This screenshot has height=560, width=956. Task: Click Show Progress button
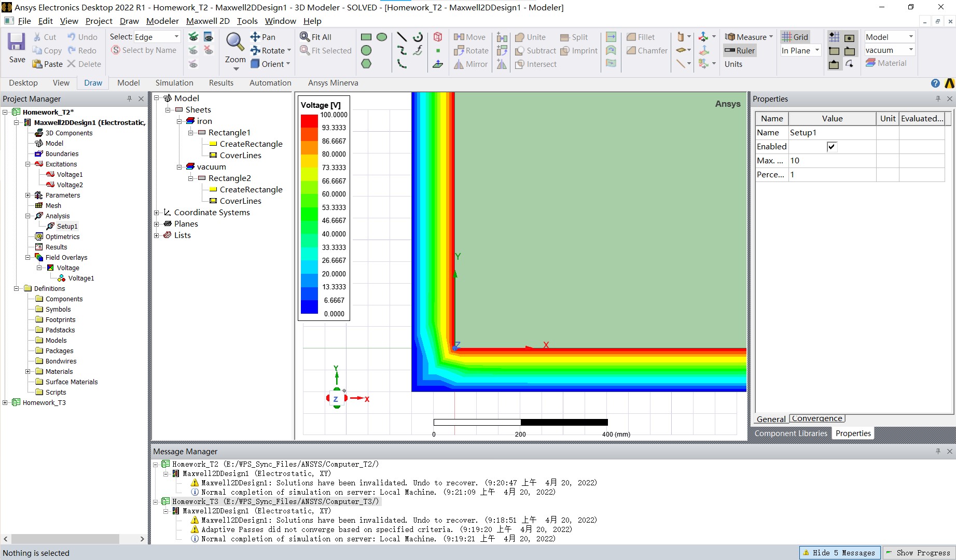click(x=919, y=553)
